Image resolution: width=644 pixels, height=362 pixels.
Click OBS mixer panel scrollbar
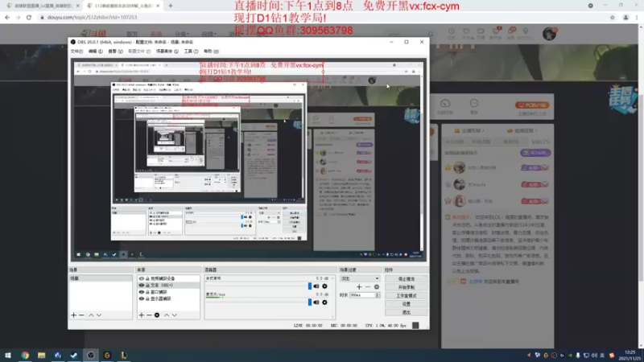click(332, 297)
